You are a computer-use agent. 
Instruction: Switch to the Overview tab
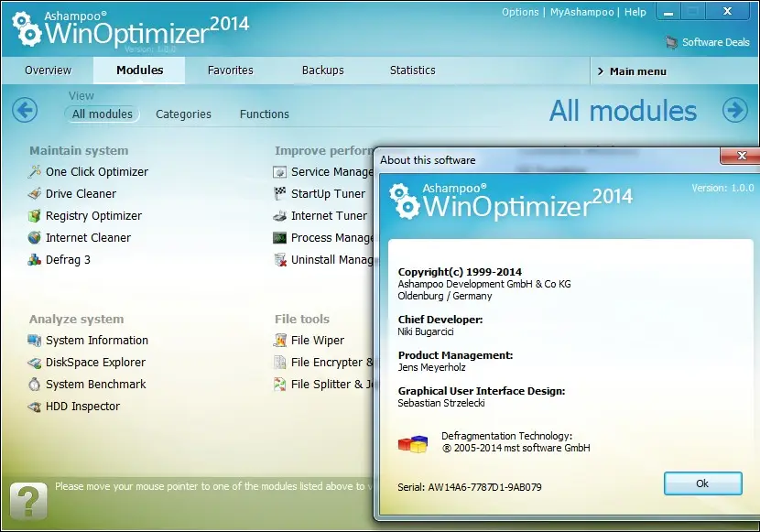[48, 71]
